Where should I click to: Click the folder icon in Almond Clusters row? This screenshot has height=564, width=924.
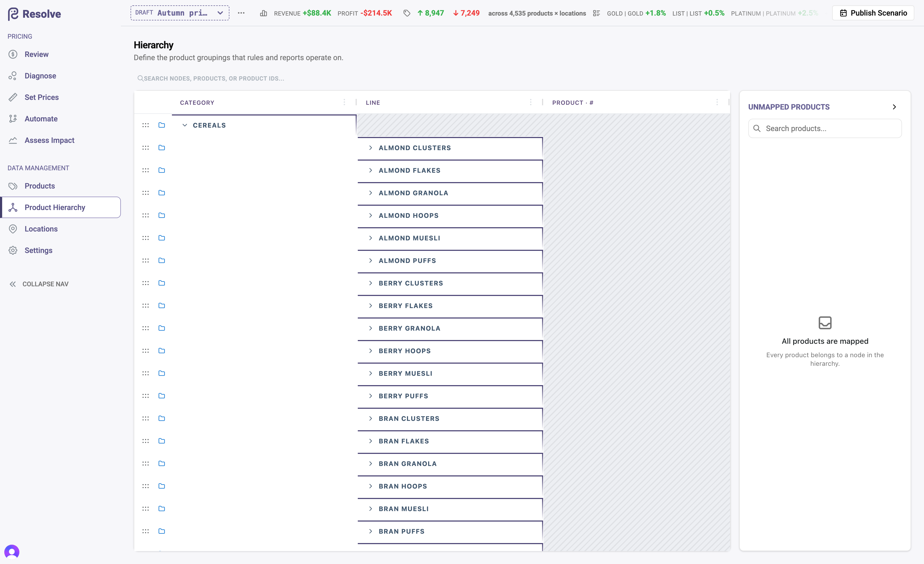162,148
